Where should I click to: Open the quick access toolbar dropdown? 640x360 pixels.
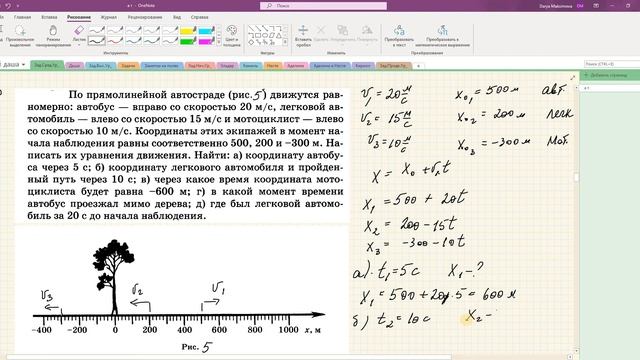[x=18, y=6]
